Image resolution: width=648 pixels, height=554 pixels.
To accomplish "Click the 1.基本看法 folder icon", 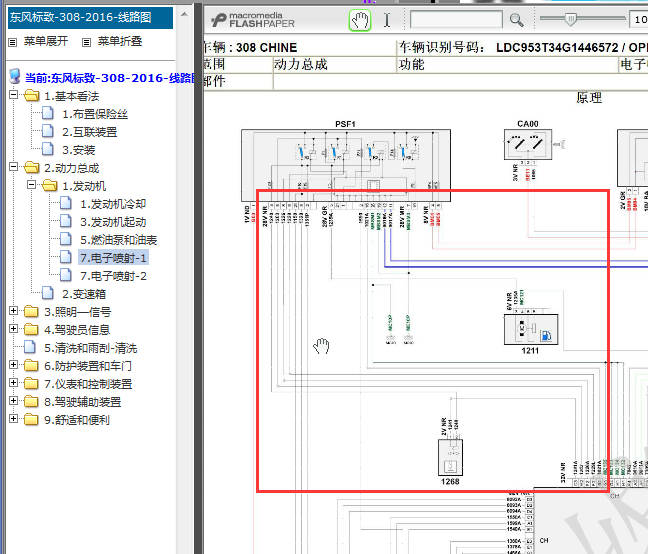I will [31, 95].
